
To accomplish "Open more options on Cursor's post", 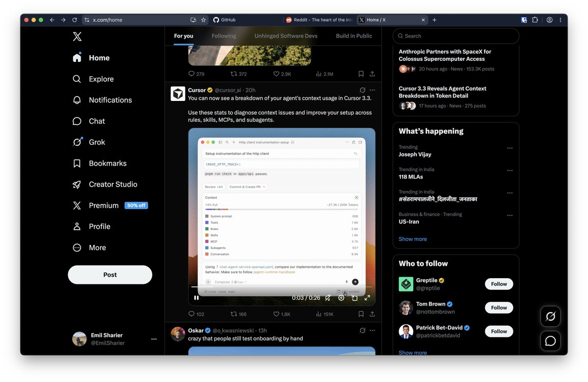I will (372, 90).
